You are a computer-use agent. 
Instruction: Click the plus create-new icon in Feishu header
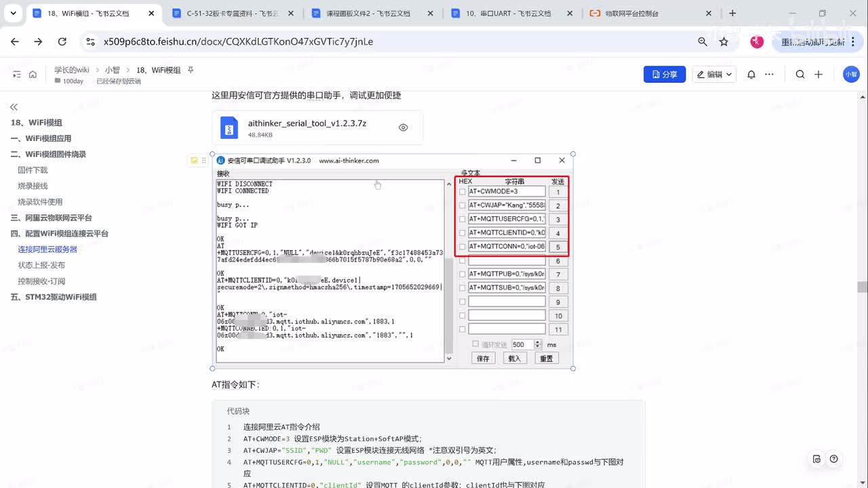[818, 75]
